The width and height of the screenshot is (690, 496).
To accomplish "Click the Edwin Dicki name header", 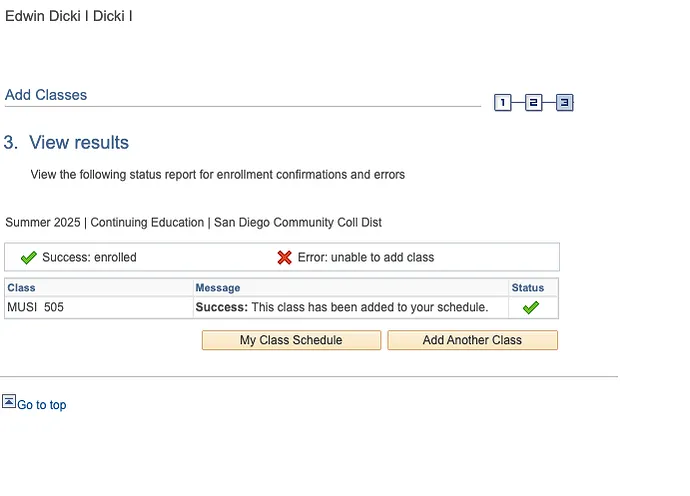I will (68, 16).
